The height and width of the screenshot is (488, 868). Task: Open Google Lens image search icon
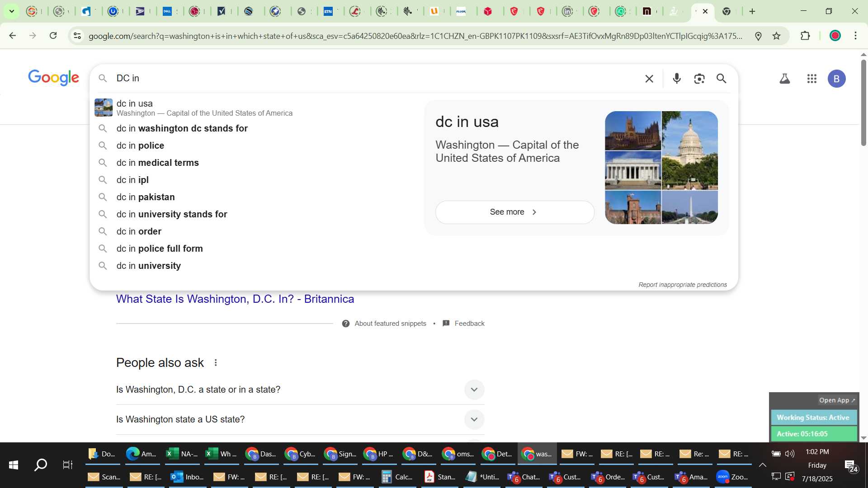(x=699, y=79)
